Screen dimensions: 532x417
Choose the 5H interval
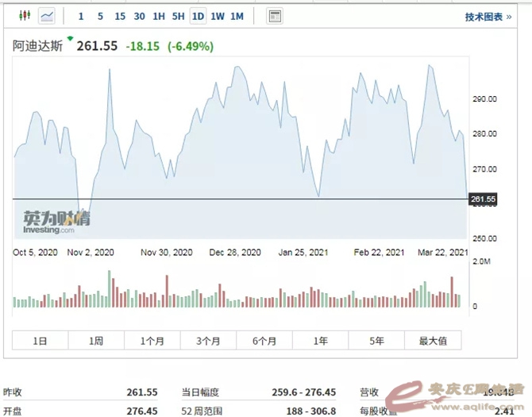tap(178, 17)
